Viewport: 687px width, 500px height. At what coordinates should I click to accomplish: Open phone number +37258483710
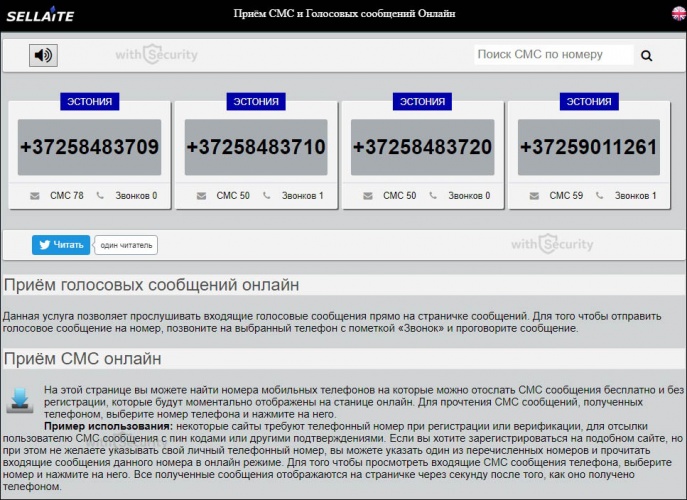[x=255, y=147]
